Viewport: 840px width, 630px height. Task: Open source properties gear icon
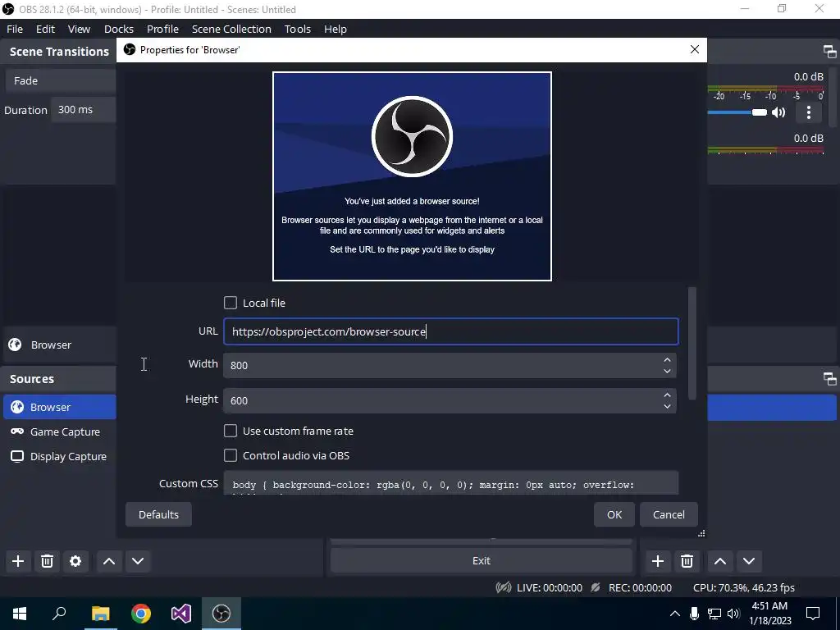tap(75, 561)
